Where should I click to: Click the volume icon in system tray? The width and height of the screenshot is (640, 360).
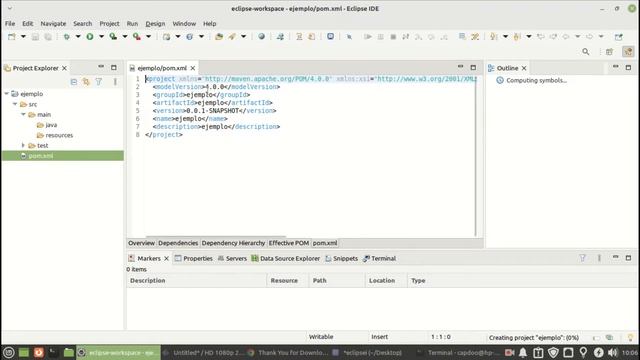tap(613, 352)
